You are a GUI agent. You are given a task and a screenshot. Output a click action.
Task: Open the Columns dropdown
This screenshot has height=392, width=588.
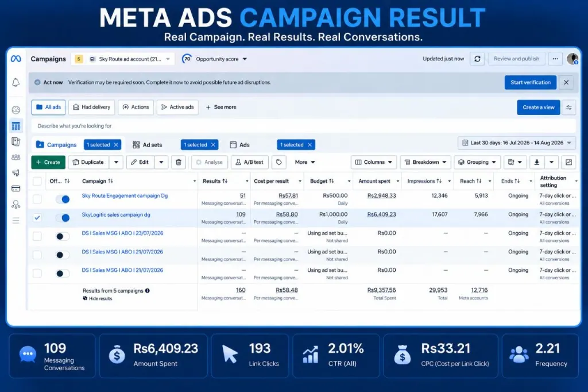coord(374,162)
